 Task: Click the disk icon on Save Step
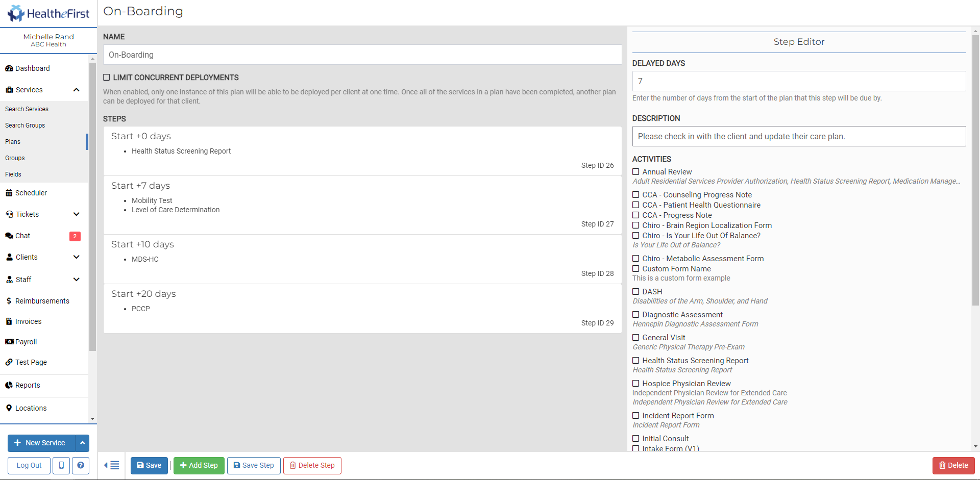coord(237,465)
